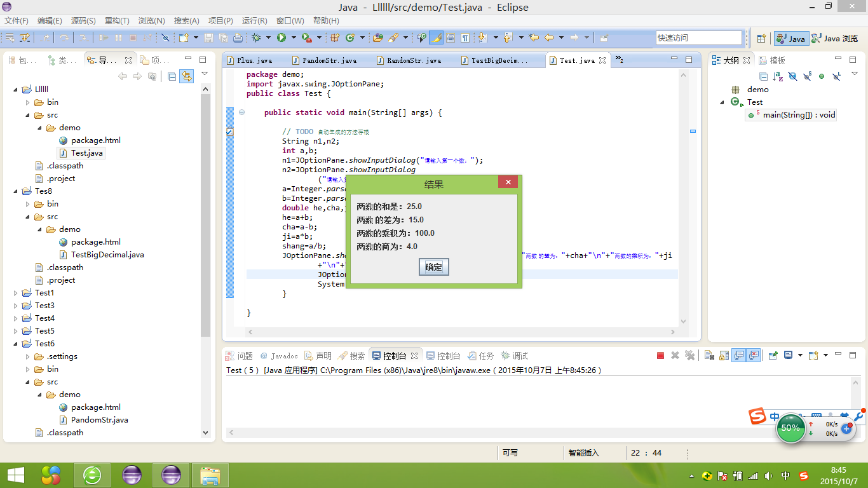Close the 结果 dialog with red X
Image resolution: width=868 pixels, height=488 pixels.
[508, 182]
